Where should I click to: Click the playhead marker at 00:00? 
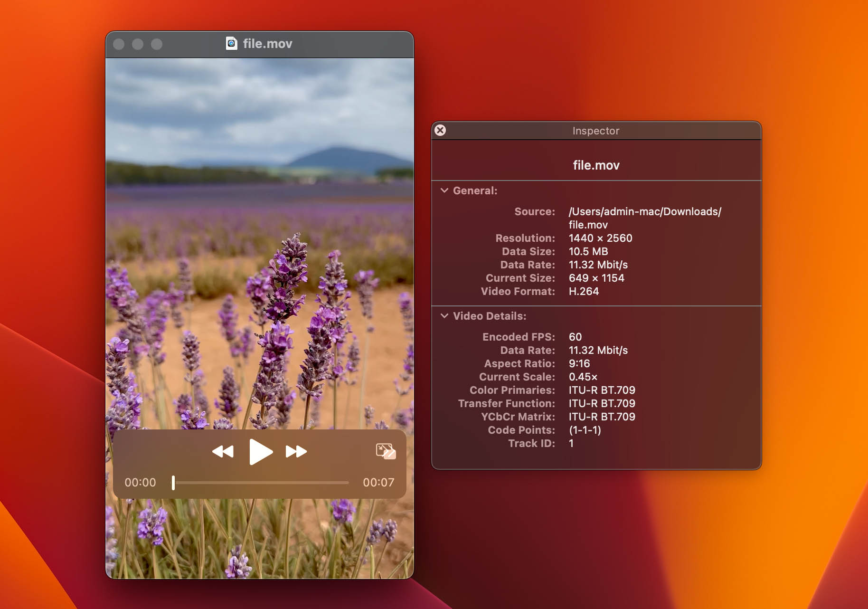173,483
